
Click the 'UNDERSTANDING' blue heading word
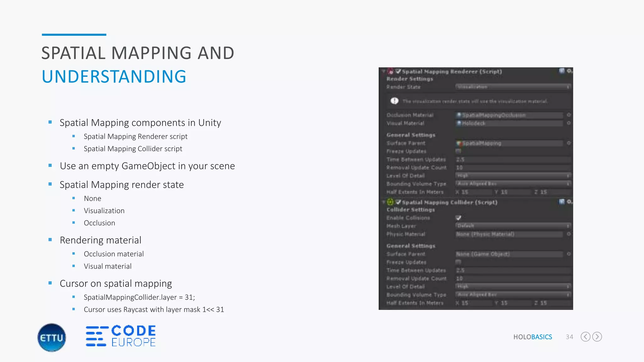click(x=114, y=77)
